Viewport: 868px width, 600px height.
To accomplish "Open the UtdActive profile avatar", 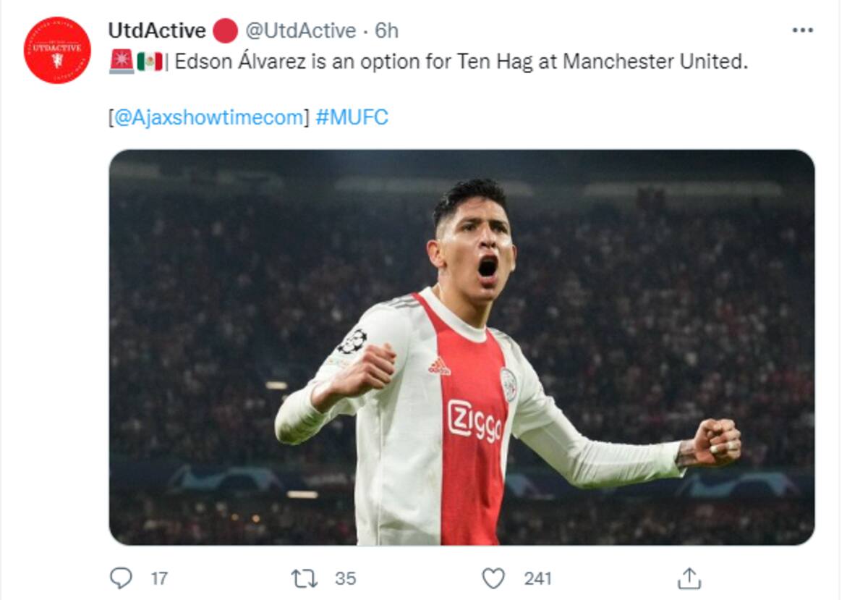I will pyautogui.click(x=57, y=50).
